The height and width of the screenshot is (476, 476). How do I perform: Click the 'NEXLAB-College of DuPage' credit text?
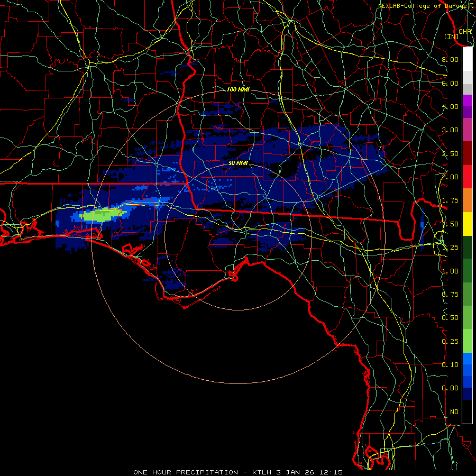tap(423, 6)
